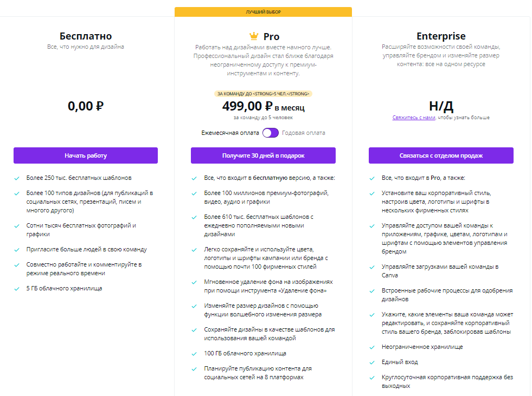Click the 'Лучший выбор' yellow banner
The width and height of the screenshot is (532, 396).
263,11
